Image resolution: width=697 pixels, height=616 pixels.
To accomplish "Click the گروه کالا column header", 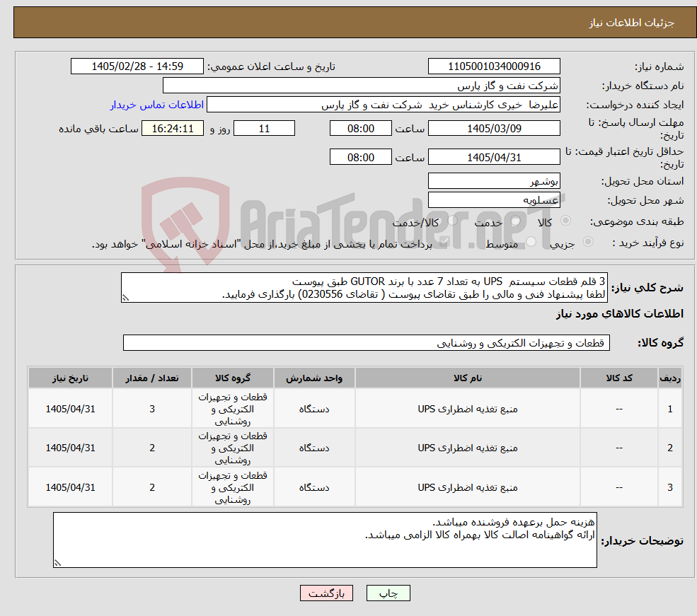I will tap(233, 378).
